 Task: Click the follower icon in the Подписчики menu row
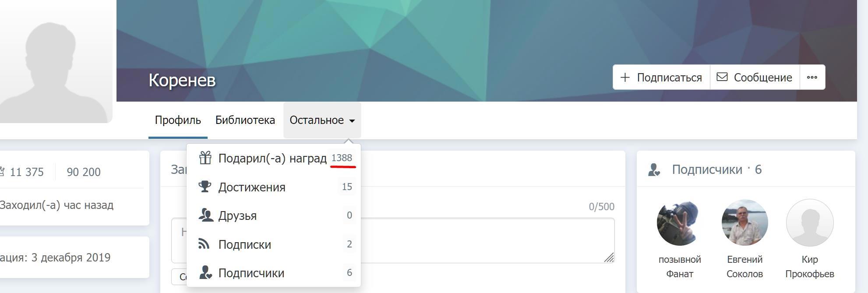pos(205,272)
